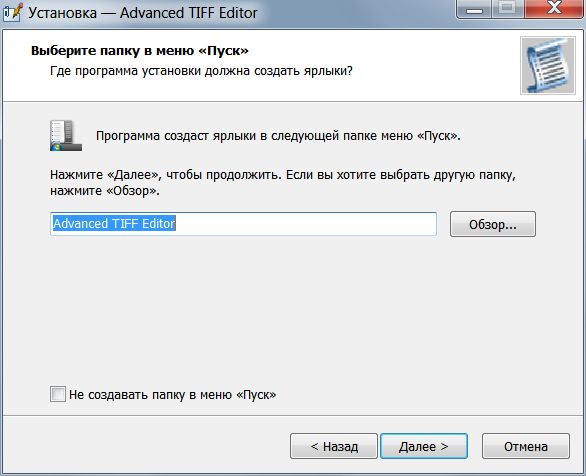Go back with the «< Назад» button
This screenshot has height=476, width=586.
click(334, 446)
